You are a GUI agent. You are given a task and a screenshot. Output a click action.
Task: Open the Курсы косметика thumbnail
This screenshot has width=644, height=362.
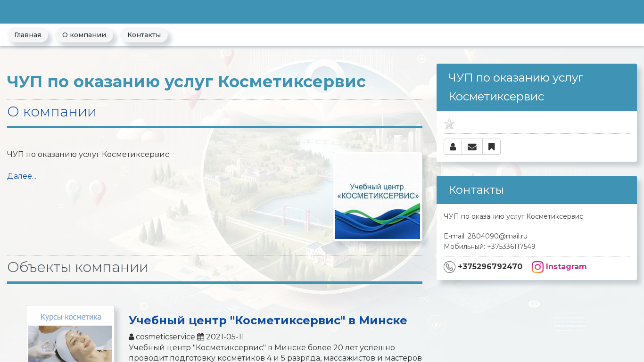70,334
